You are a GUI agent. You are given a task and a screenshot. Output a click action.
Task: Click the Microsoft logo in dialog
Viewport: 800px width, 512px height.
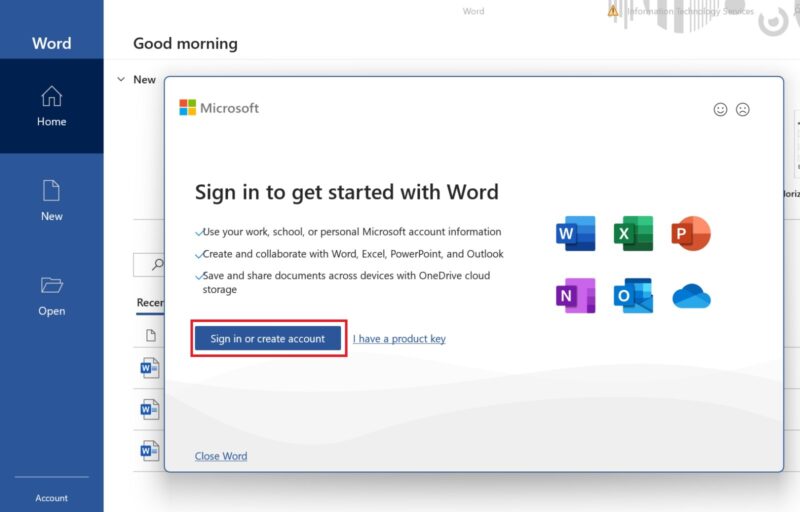[219, 108]
